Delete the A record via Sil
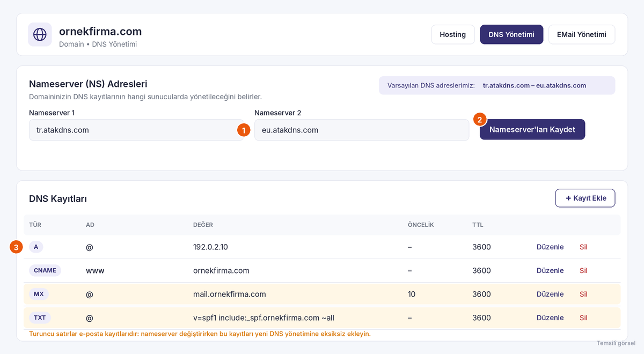The height and width of the screenshot is (354, 644). click(583, 247)
